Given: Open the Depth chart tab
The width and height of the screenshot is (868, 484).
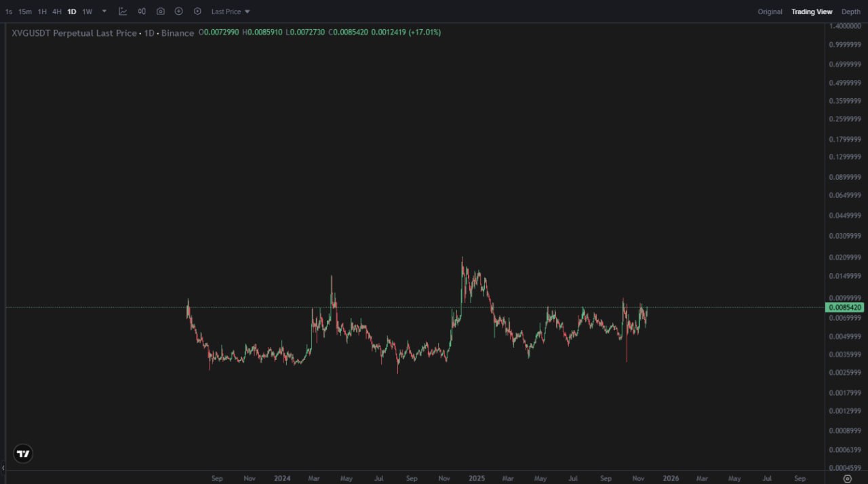Looking at the screenshot, I should coord(850,12).
